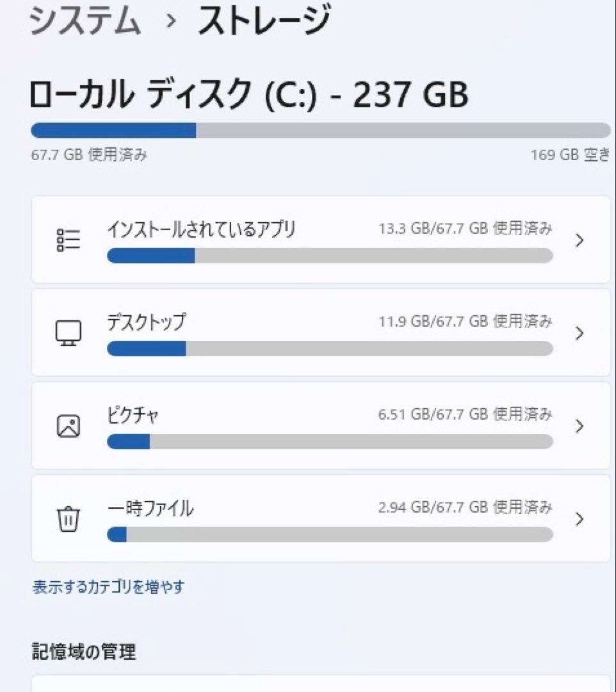
Task: Click the ピクチャ usage progress bar
Action: click(x=330, y=441)
